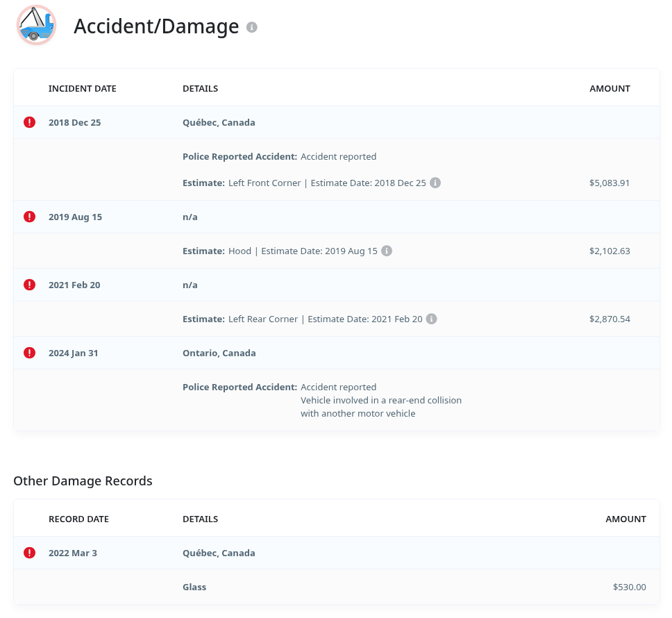
Task: Open info icon next to Left Front Corner estimate
Action: tap(435, 183)
